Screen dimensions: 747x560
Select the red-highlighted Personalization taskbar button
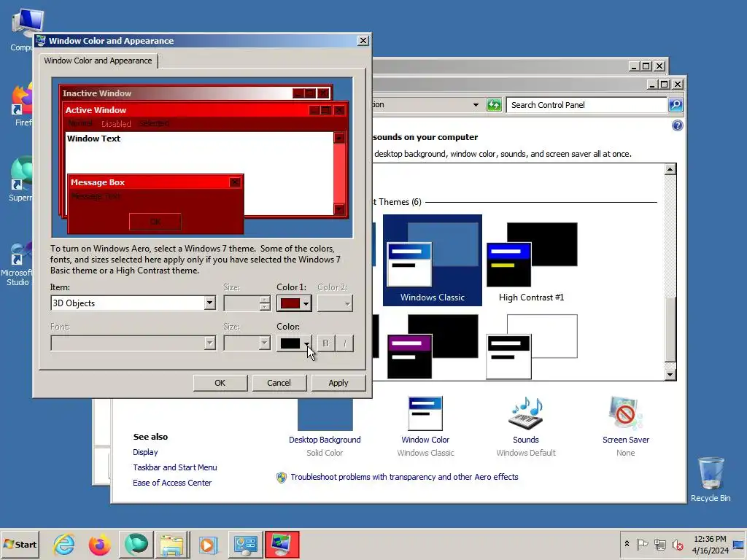pyautogui.click(x=282, y=544)
